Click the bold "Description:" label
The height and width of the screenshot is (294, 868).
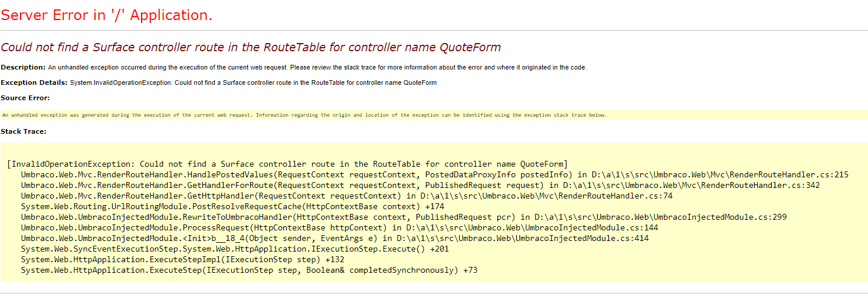pyautogui.click(x=23, y=67)
